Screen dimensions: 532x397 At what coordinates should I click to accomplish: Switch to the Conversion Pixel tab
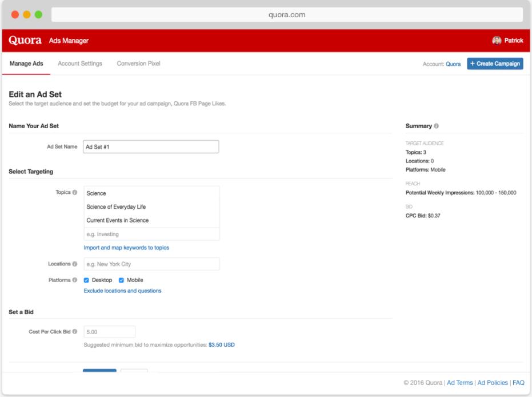pyautogui.click(x=138, y=63)
